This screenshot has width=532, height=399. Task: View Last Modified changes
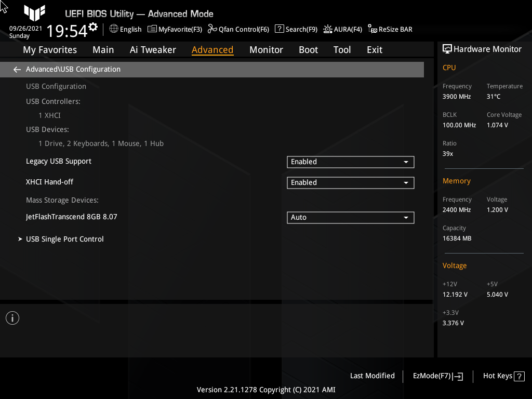coord(372,376)
